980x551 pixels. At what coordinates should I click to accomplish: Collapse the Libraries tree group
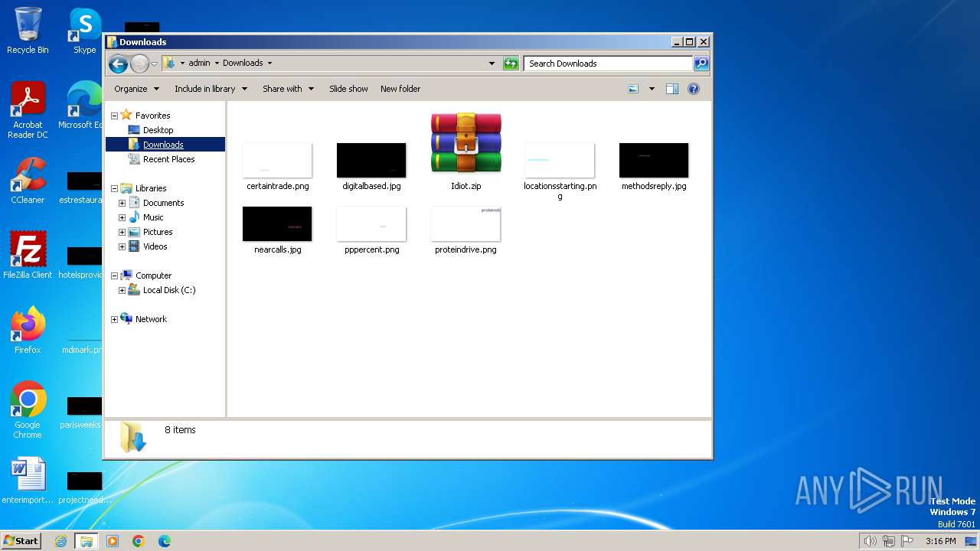coord(114,188)
